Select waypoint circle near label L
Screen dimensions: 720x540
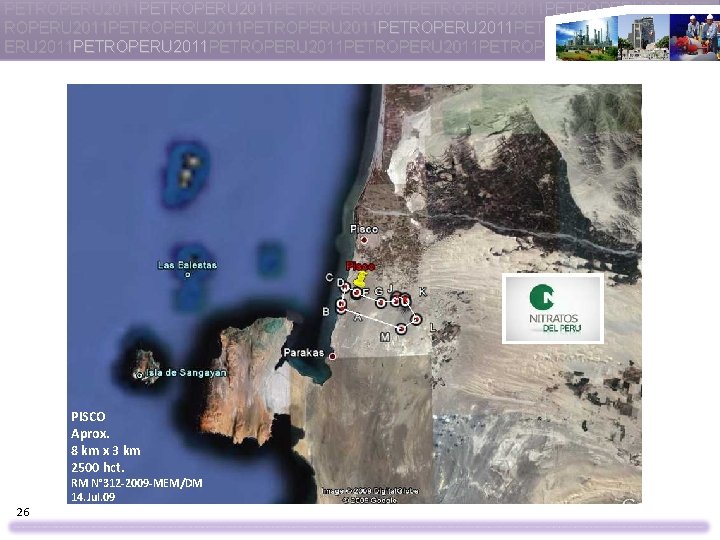(x=416, y=319)
